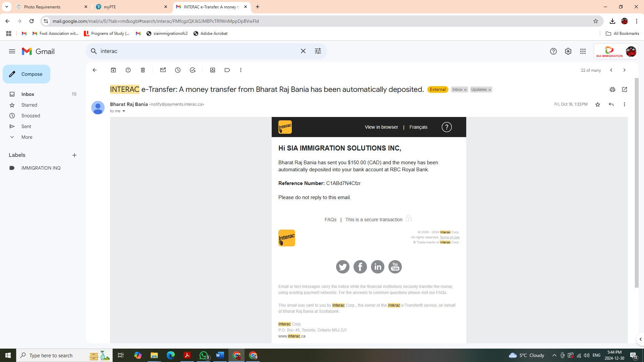Open the Interac Facebook icon

pyautogui.click(x=360, y=267)
